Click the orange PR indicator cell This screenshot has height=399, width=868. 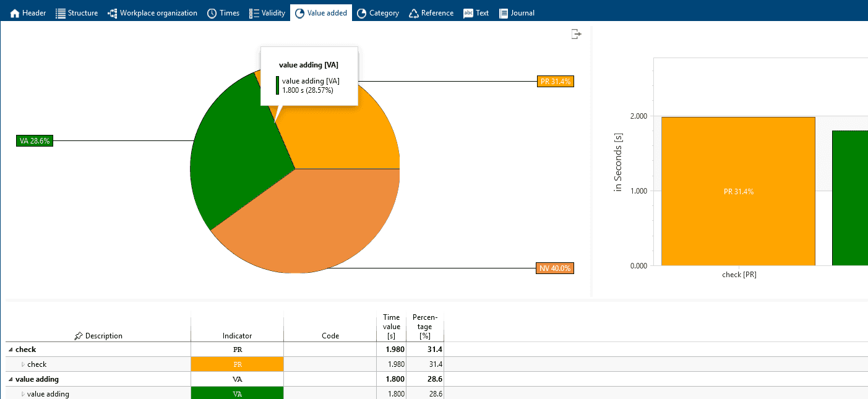(x=237, y=364)
